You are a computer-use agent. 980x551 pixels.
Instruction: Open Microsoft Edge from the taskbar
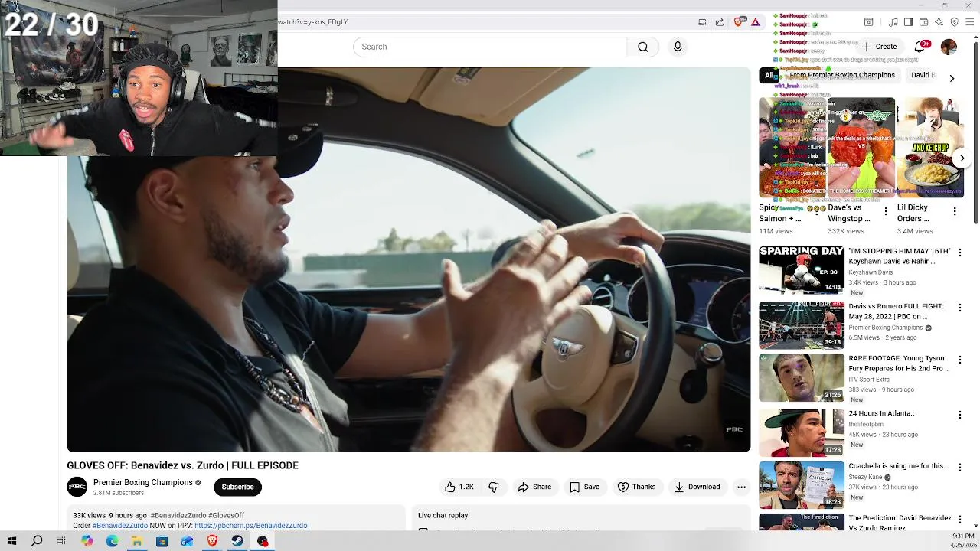pos(112,541)
